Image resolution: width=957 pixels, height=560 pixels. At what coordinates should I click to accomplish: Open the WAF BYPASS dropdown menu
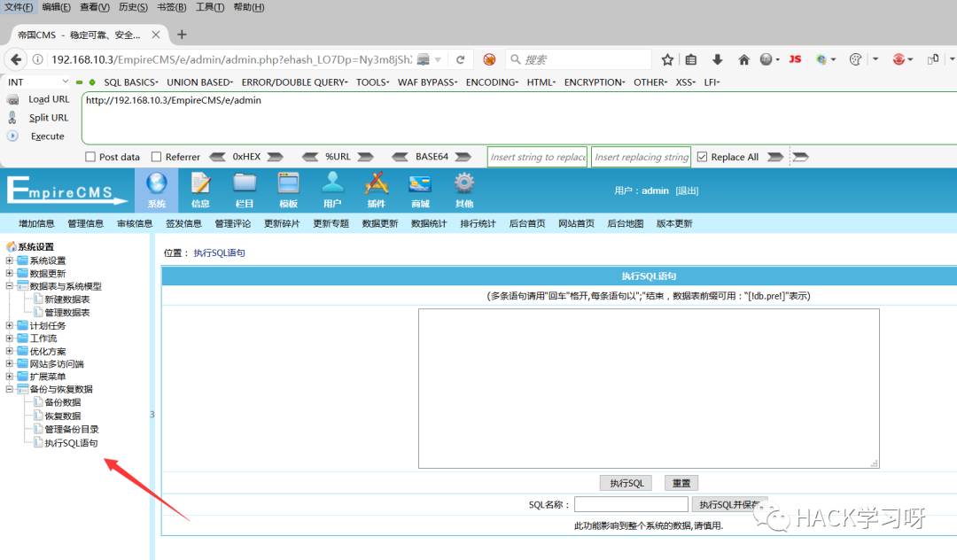427,82
